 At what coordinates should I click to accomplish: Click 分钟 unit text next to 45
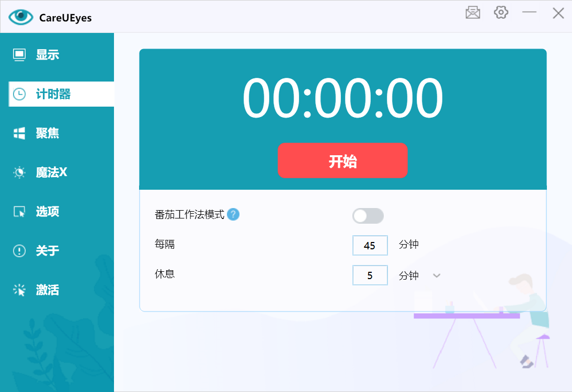[x=408, y=244]
